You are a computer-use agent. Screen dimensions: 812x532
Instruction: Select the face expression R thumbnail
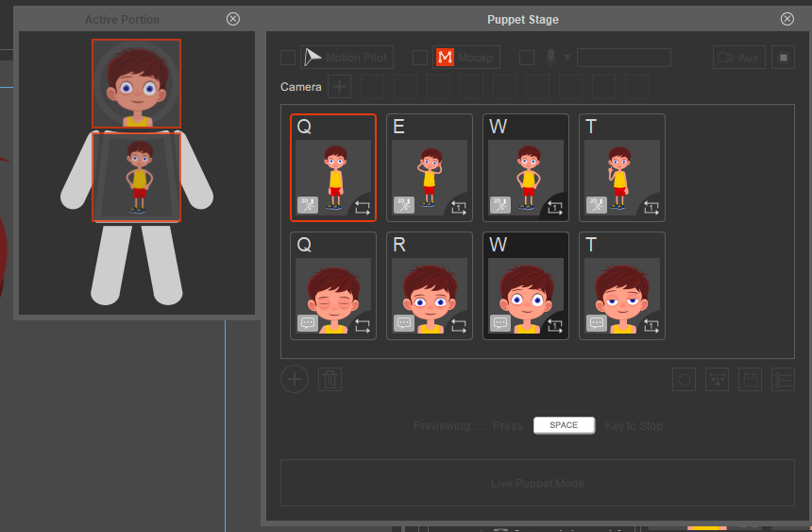point(430,285)
